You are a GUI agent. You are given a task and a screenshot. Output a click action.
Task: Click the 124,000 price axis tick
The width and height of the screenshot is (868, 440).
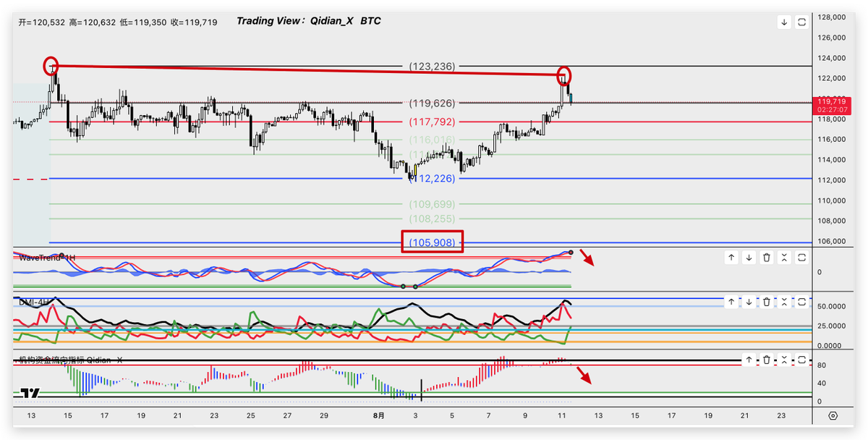tap(832, 58)
